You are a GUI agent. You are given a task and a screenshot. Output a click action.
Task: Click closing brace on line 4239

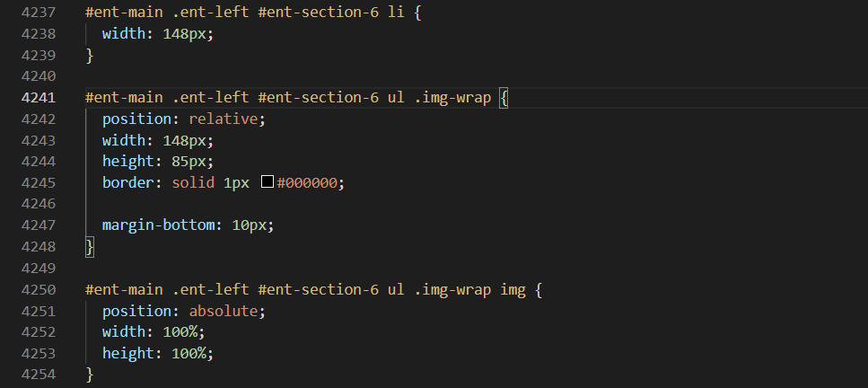click(90, 55)
